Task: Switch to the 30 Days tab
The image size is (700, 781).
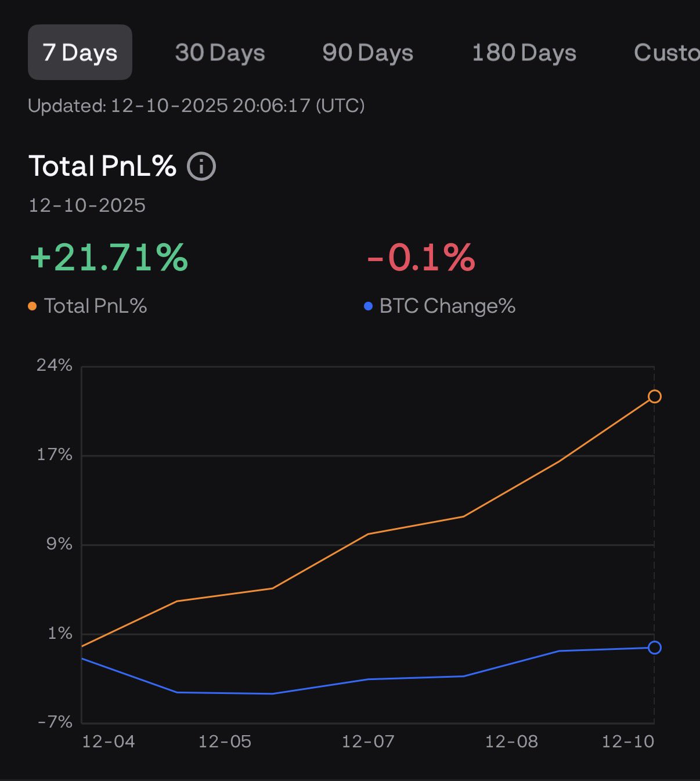Action: coord(220,53)
